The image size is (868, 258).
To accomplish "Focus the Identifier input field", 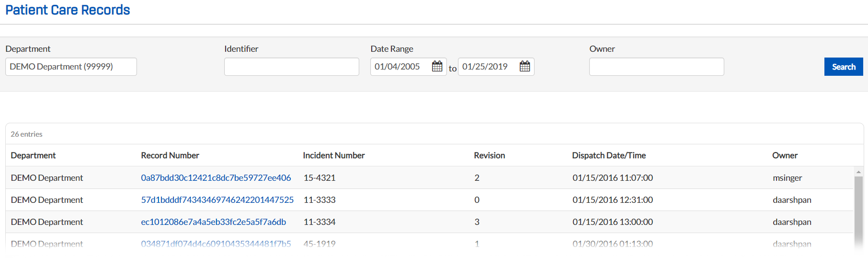I will (x=291, y=67).
